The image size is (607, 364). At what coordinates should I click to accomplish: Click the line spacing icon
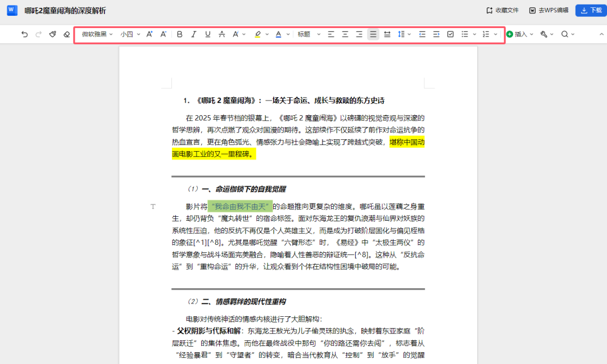coord(401,34)
